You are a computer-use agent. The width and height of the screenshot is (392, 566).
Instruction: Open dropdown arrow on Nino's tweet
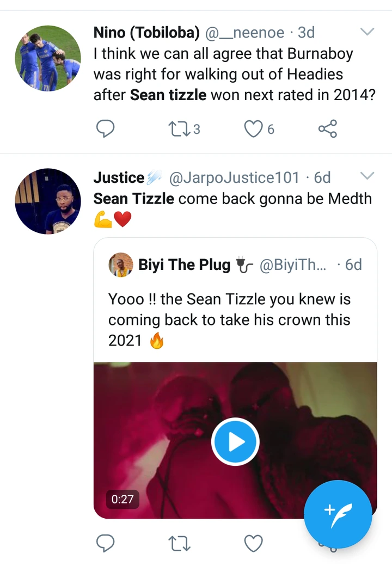367,32
